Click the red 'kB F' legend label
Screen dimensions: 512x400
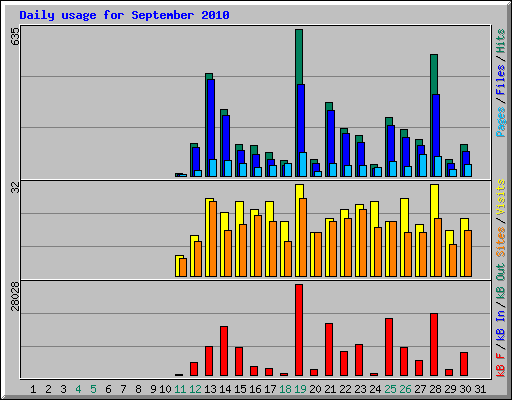[501, 365]
